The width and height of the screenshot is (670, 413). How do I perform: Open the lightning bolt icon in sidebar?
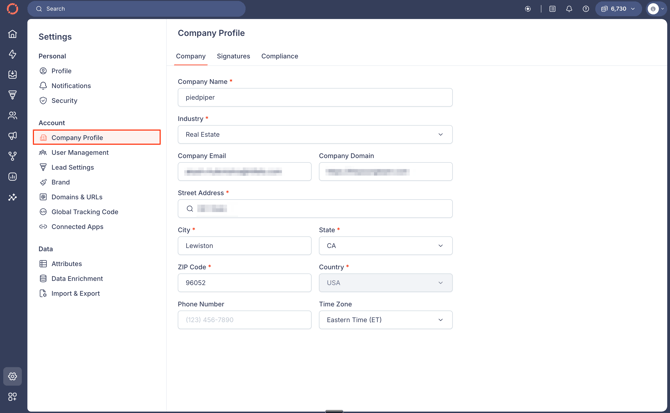point(13,54)
